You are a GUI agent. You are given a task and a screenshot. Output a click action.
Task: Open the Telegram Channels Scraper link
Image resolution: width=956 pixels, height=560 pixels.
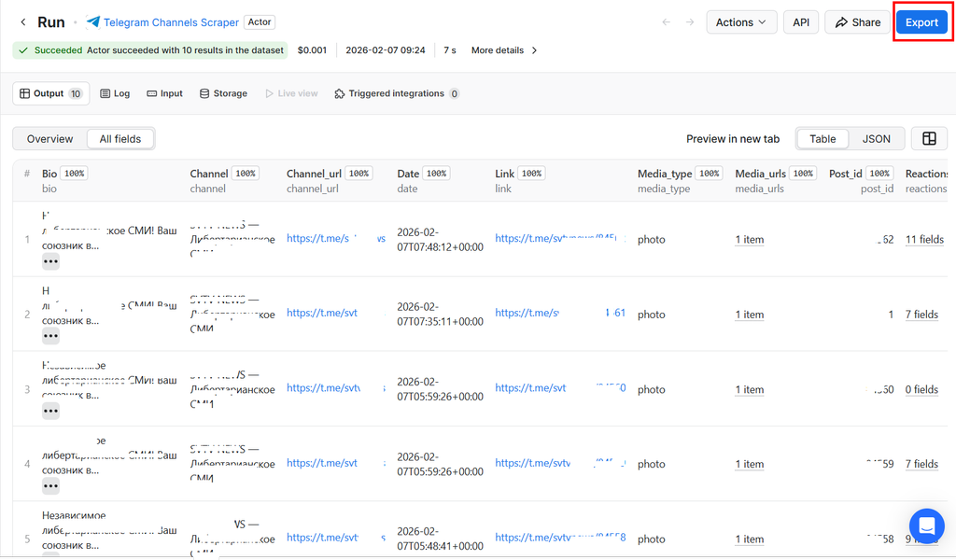(171, 22)
